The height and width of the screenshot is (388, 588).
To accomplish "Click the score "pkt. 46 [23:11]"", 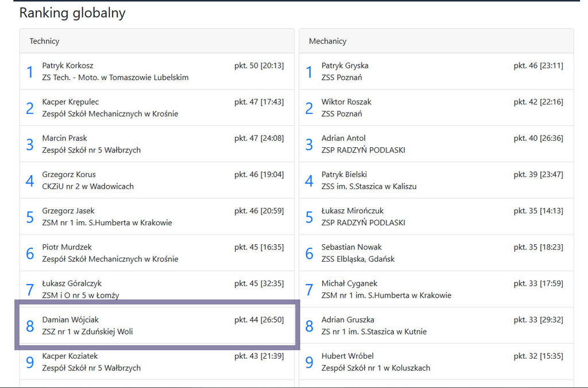I will coord(539,66).
